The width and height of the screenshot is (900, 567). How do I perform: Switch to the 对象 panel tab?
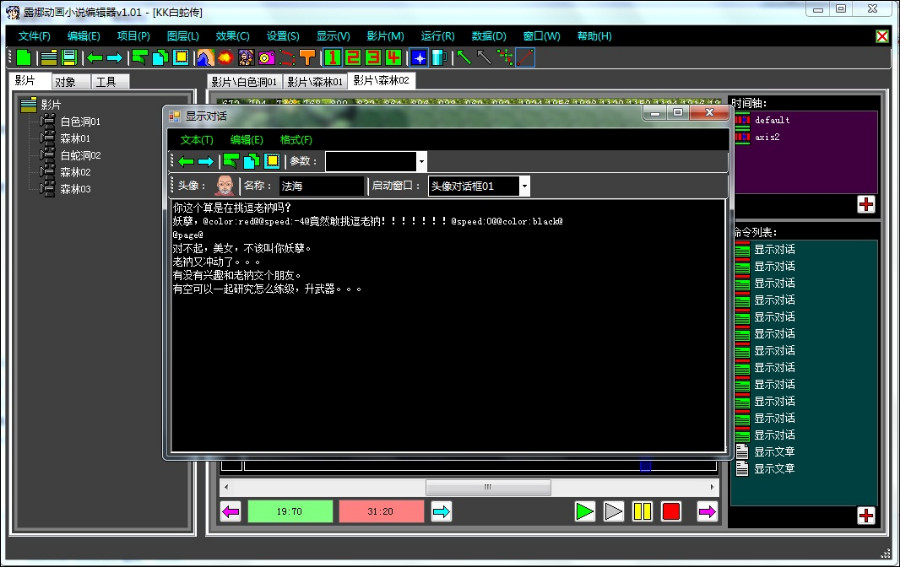(71, 81)
